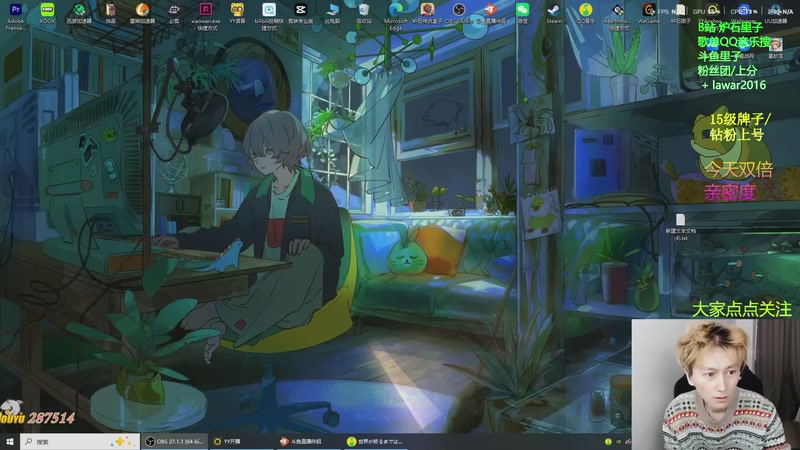Open the Microsoft Edge desktop icon
The height and width of the screenshot is (450, 800).
(x=396, y=15)
